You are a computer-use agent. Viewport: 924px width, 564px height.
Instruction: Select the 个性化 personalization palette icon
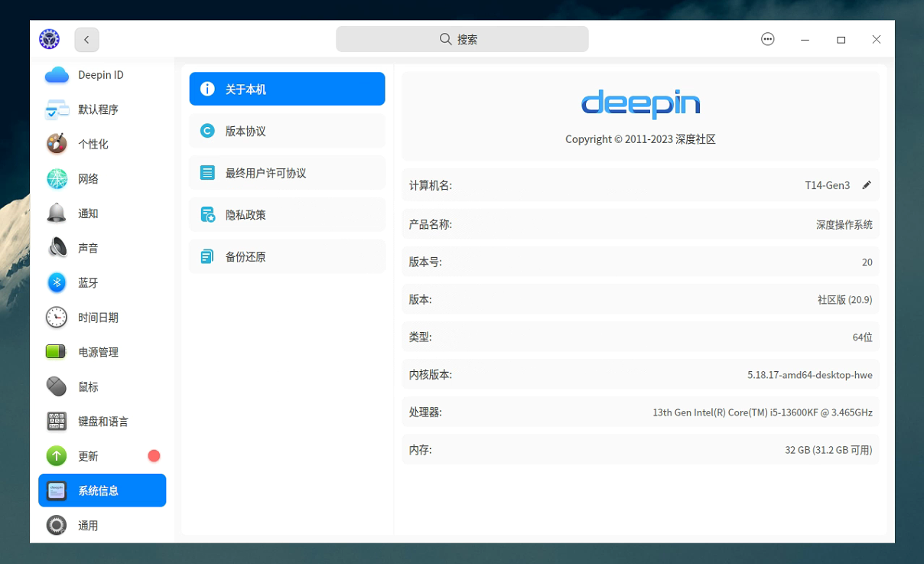click(57, 144)
